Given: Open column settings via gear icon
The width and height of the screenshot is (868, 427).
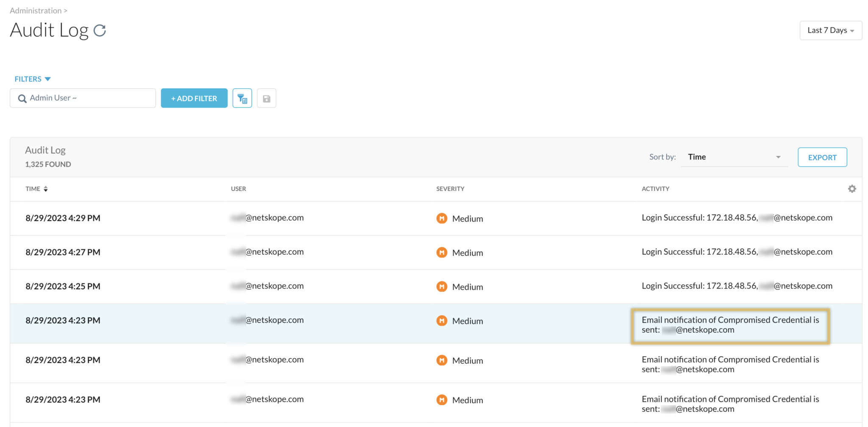Looking at the screenshot, I should click(852, 189).
